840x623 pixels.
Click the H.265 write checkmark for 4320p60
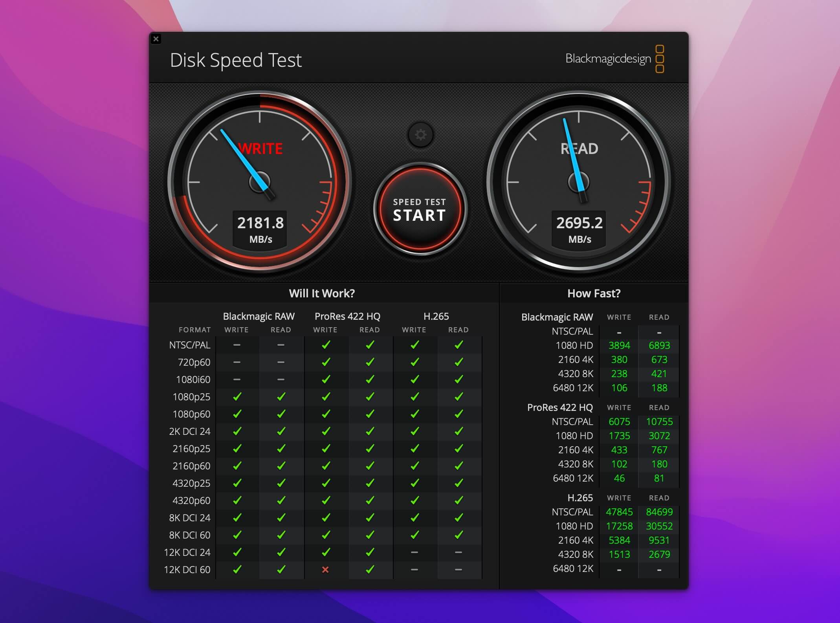[x=414, y=500]
